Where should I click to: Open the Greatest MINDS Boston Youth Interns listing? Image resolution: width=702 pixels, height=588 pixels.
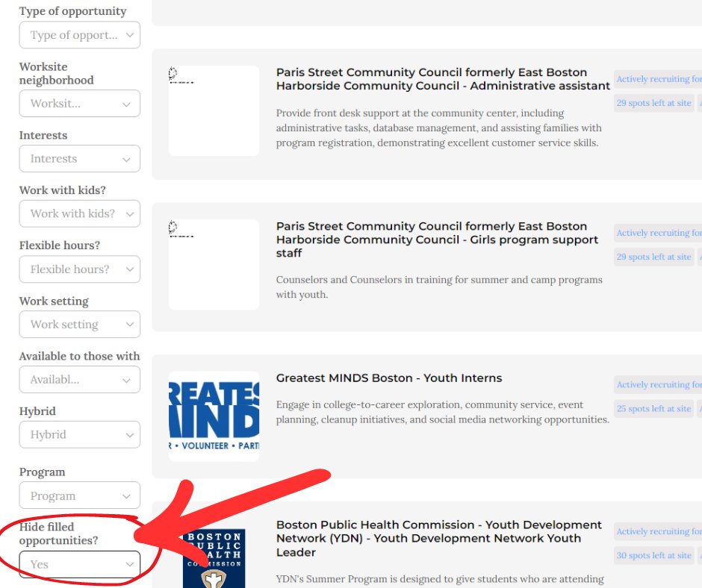tap(388, 378)
